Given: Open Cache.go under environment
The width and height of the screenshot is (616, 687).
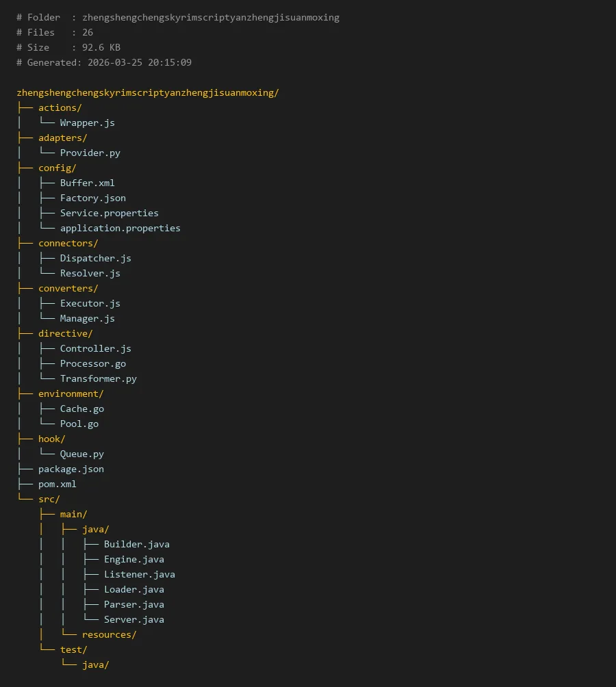Looking at the screenshot, I should point(81,409).
